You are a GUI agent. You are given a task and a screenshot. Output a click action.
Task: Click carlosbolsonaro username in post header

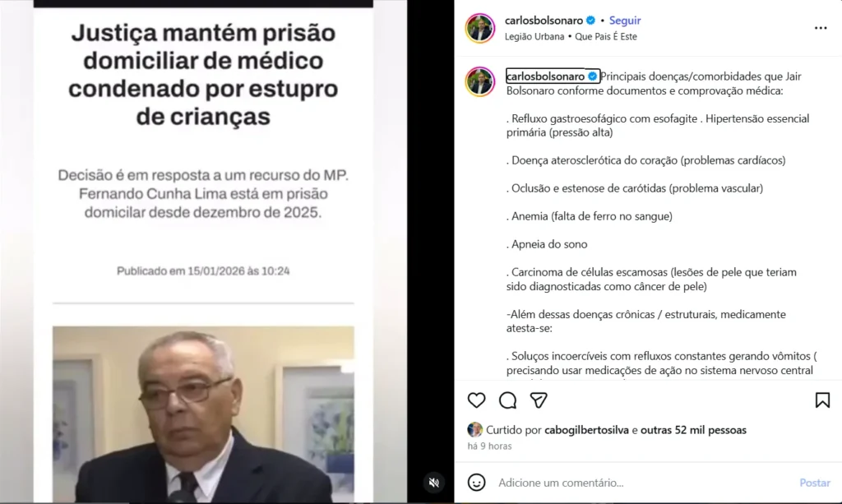tap(544, 21)
